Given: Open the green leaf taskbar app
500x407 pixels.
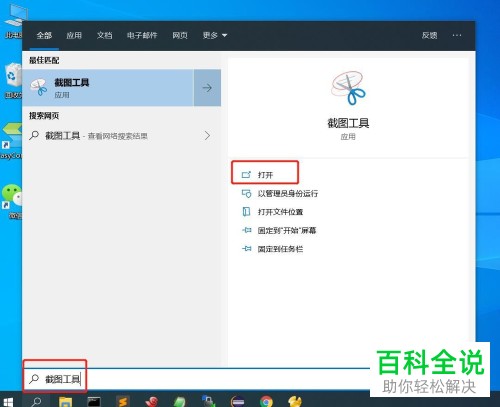Looking at the screenshot, I should (180, 402).
